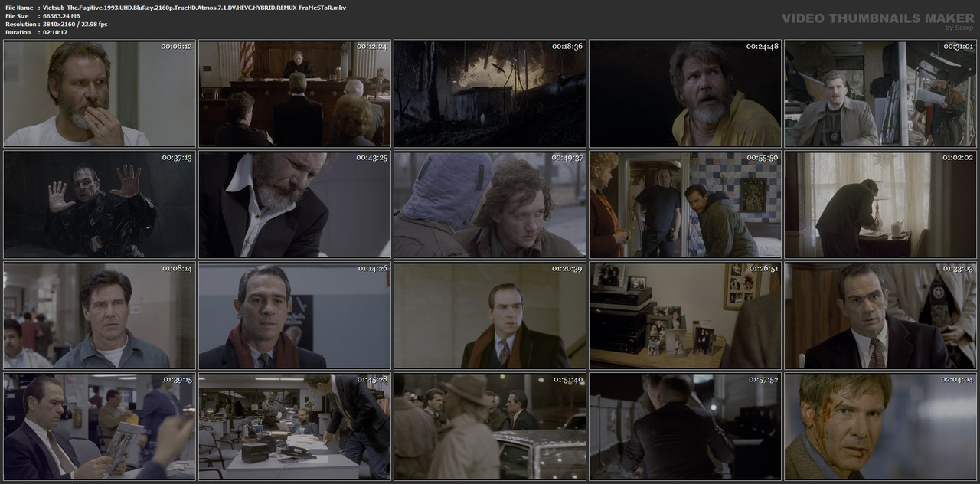Image resolution: width=980 pixels, height=484 pixels.
Task: Click the thumbnail timestamped 00:24:48
Action: 685,93
